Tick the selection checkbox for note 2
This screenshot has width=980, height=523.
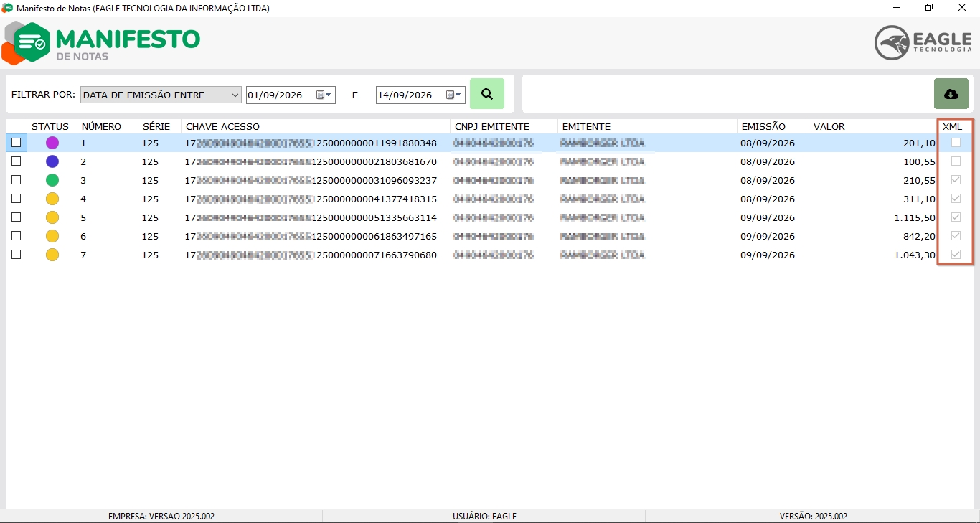point(17,161)
